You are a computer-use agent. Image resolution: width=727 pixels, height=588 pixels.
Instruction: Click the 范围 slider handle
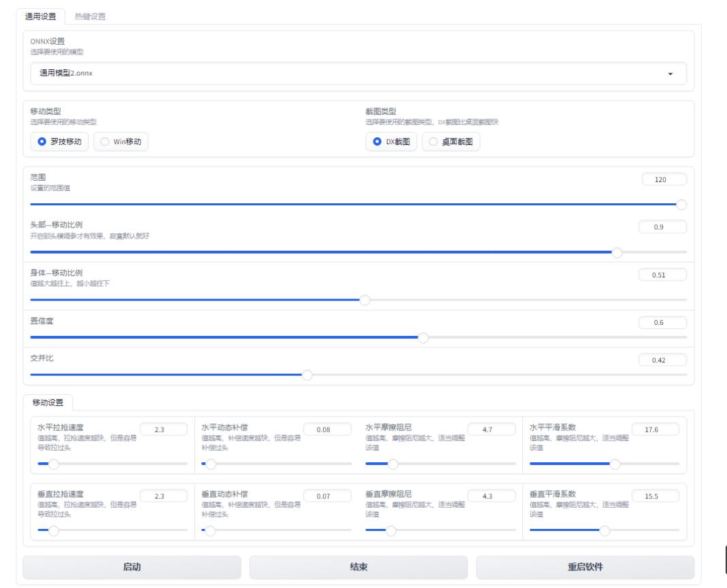click(x=681, y=204)
